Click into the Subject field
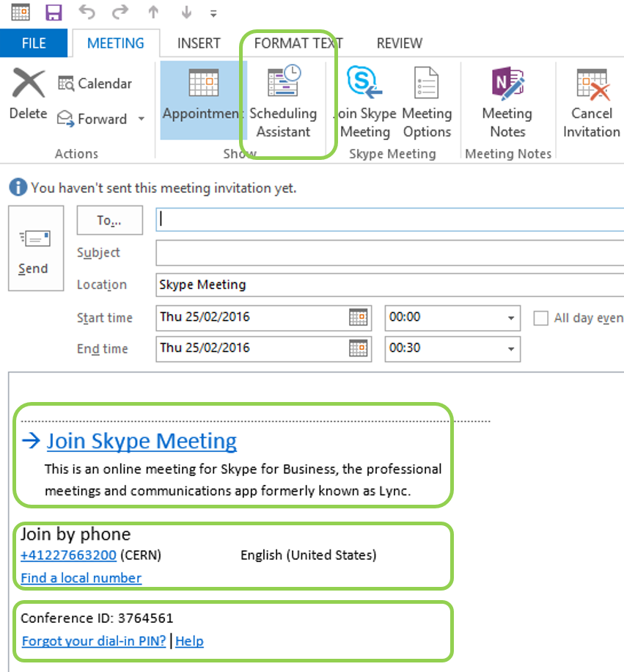 [390, 253]
